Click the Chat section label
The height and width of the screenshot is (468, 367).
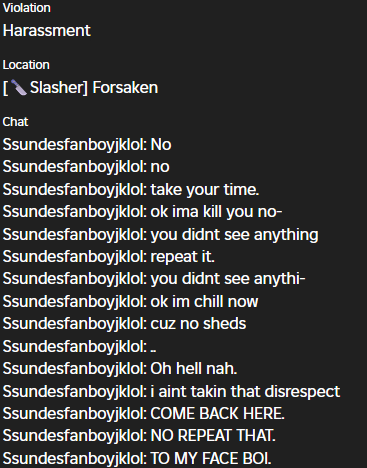15,122
